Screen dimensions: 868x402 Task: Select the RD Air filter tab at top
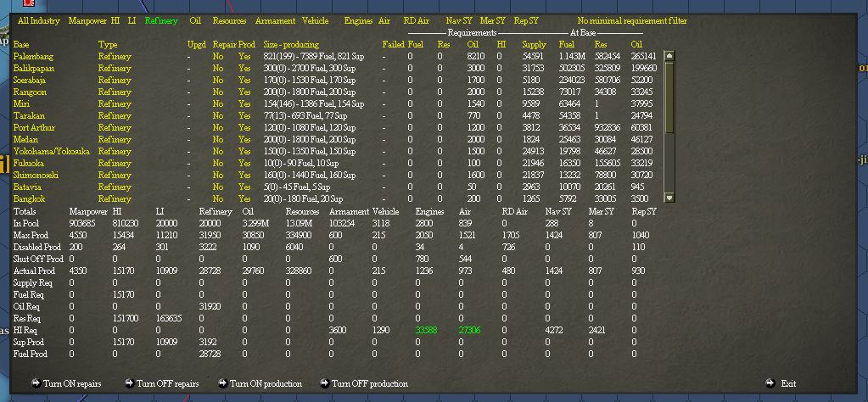[417, 21]
